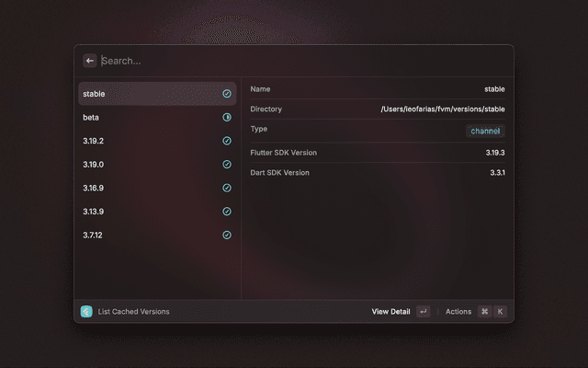Click the checkmark icon for version 3.16.9
588x368 pixels.
[227, 188]
